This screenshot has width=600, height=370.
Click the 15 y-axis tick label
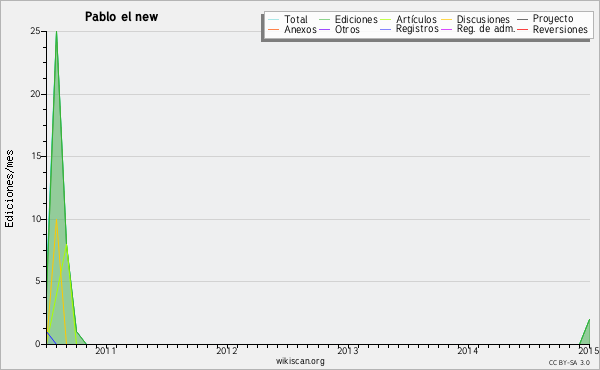tap(35, 156)
